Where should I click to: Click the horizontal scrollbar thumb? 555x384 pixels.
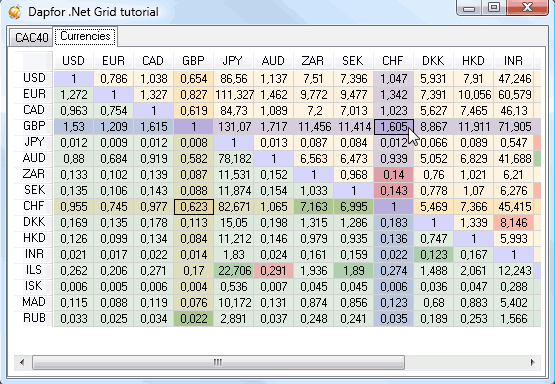click(x=218, y=362)
